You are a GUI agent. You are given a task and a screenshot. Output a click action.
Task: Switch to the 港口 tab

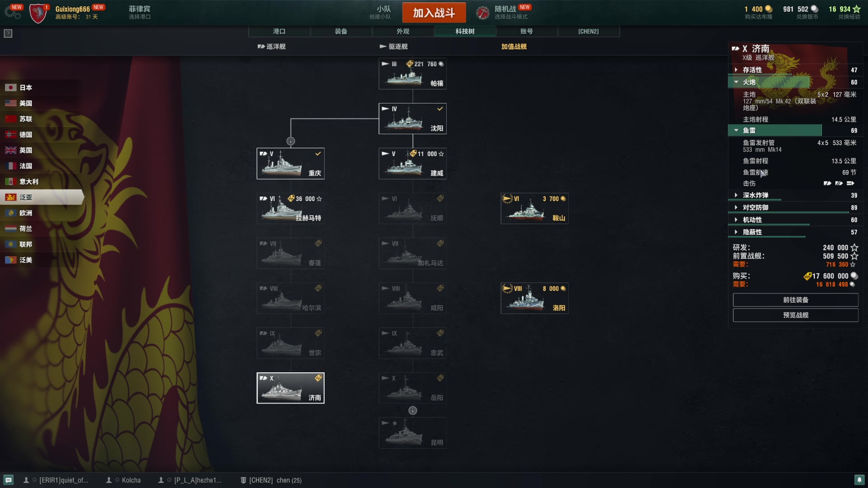click(x=279, y=31)
